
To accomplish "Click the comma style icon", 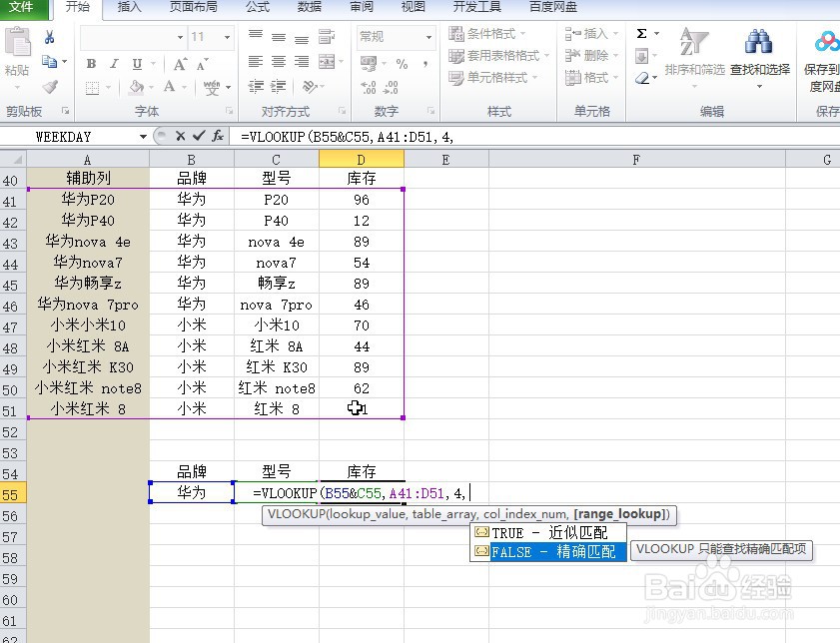I will pos(424,64).
